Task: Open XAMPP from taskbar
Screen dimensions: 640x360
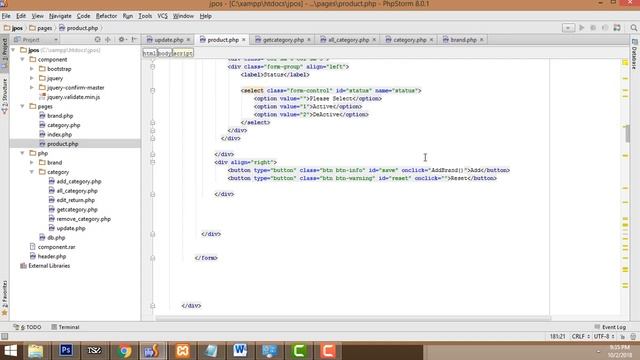Action: pos(182,351)
